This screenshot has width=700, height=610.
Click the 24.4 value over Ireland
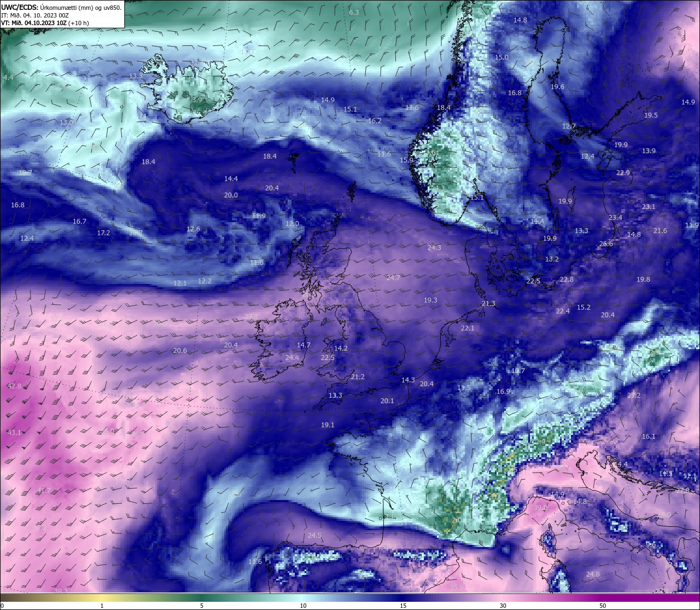pyautogui.click(x=292, y=357)
